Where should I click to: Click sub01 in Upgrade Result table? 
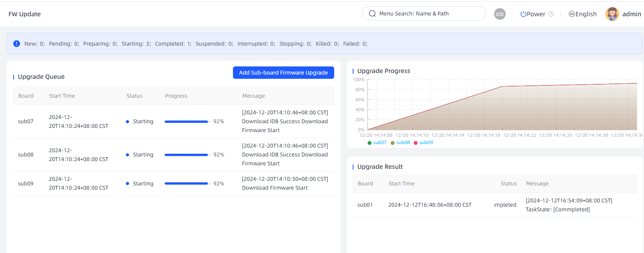click(365, 205)
